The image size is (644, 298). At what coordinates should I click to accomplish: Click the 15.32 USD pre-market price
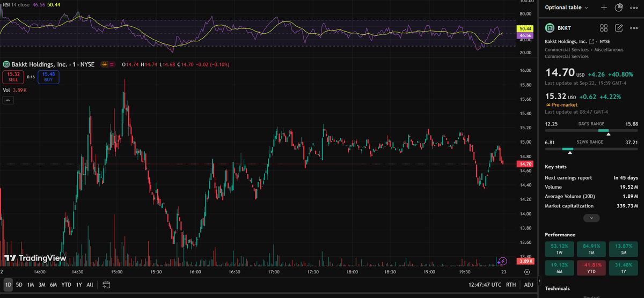(560, 96)
